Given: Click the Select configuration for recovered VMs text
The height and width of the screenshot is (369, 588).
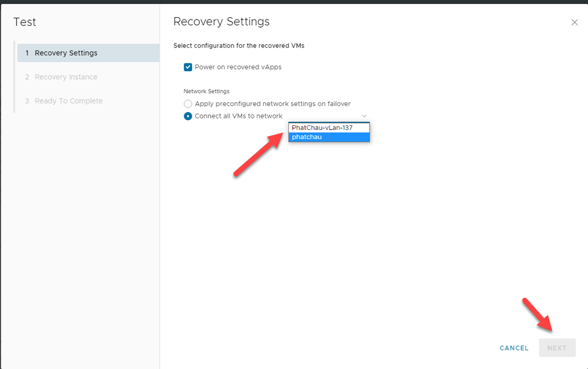Looking at the screenshot, I should pos(239,46).
